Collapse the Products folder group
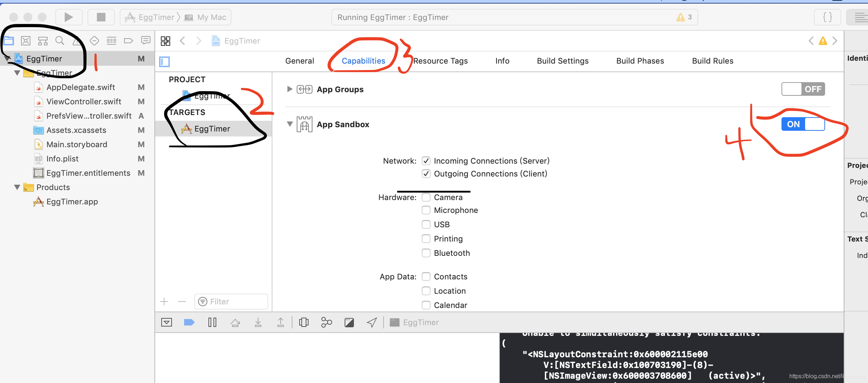The width and height of the screenshot is (868, 383). [17, 187]
